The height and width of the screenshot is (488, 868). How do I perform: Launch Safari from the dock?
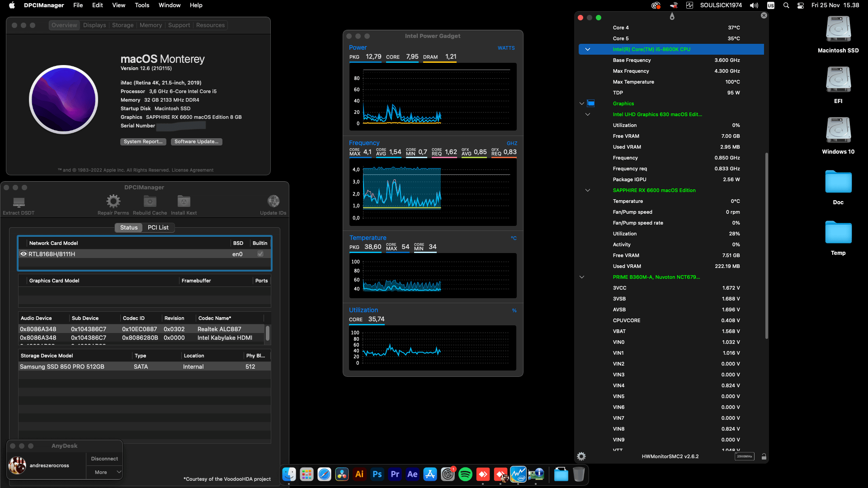tap(324, 474)
